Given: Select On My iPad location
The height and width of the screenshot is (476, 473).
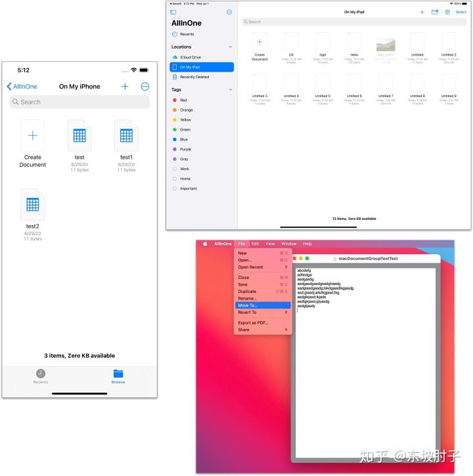Looking at the screenshot, I should pyautogui.click(x=202, y=67).
